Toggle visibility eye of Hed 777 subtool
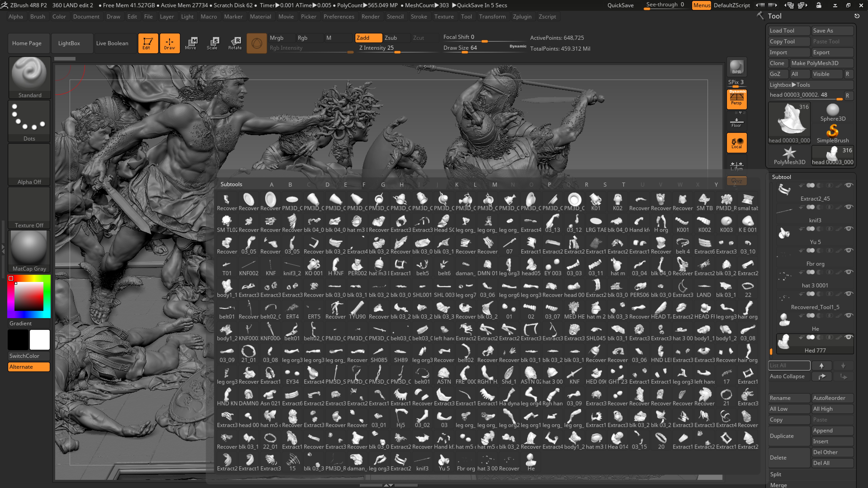The width and height of the screenshot is (868, 488). tap(849, 337)
